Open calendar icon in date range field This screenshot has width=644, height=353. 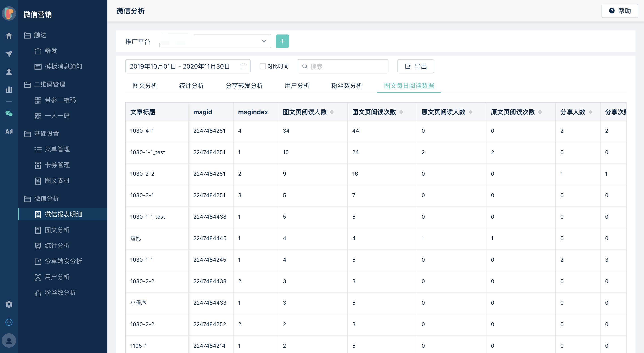pos(243,66)
